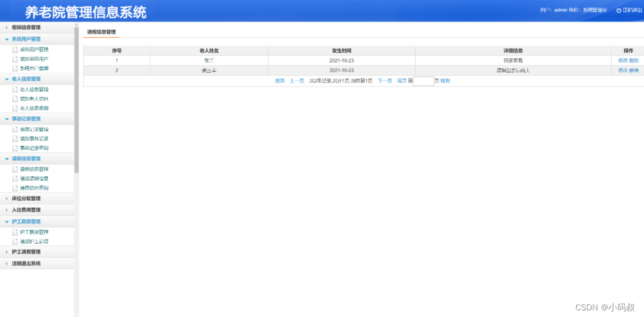Select 老人信息查询 text in sidebar
This screenshot has height=317, width=644.
tap(35, 108)
